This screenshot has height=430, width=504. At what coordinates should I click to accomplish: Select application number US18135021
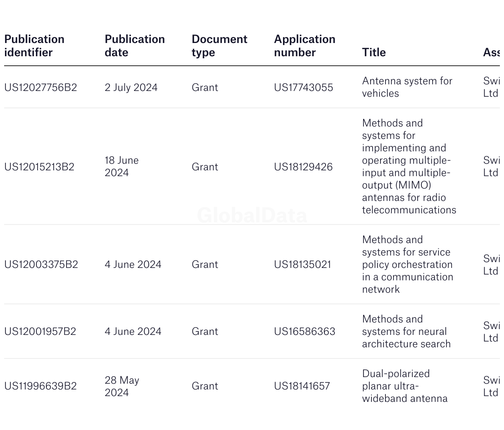[x=302, y=265]
